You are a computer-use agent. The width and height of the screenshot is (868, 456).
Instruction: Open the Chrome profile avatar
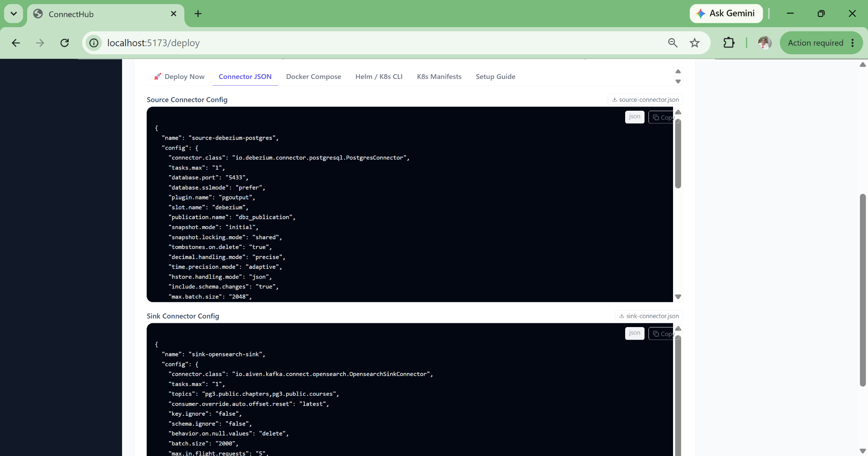(x=765, y=43)
